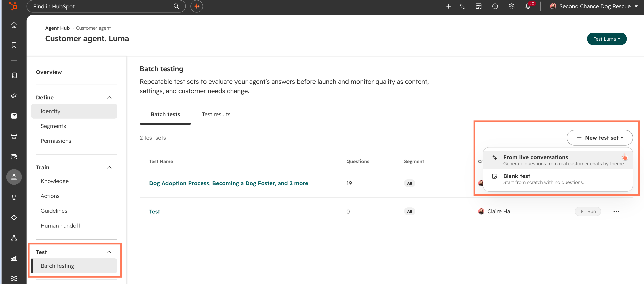
Task: Open Knowledge under Train
Action: coord(74,181)
